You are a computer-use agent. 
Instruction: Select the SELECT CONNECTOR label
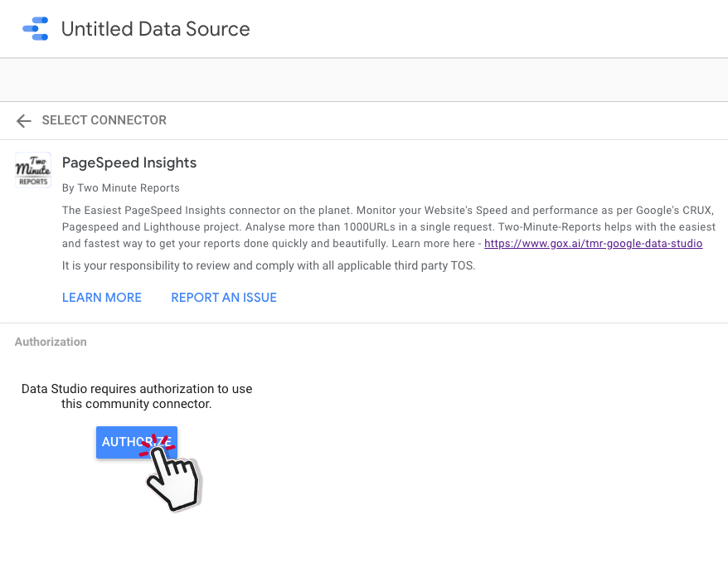[104, 120]
